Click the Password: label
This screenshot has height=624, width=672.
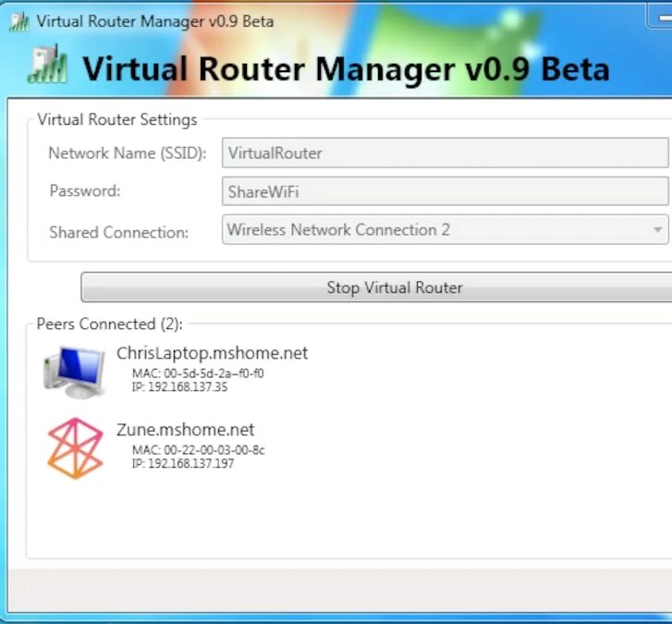pos(85,190)
